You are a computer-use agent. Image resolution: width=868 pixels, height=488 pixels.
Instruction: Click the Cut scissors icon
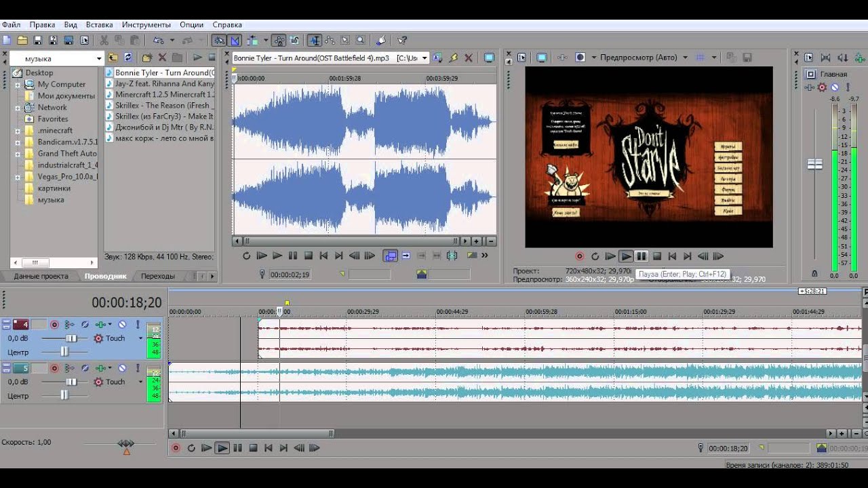(104, 40)
